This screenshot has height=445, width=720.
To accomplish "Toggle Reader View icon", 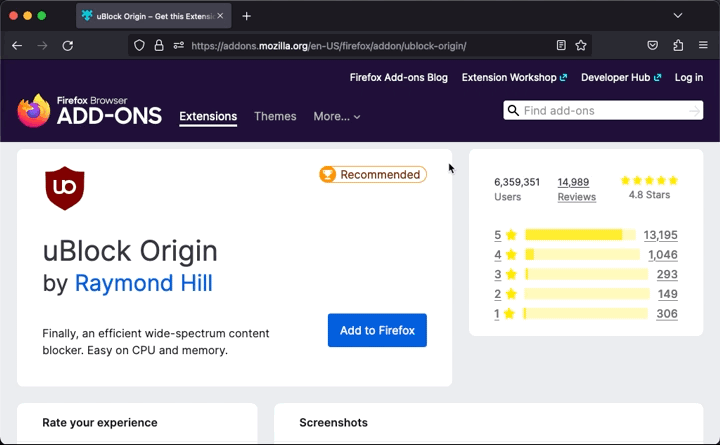I will 561,45.
